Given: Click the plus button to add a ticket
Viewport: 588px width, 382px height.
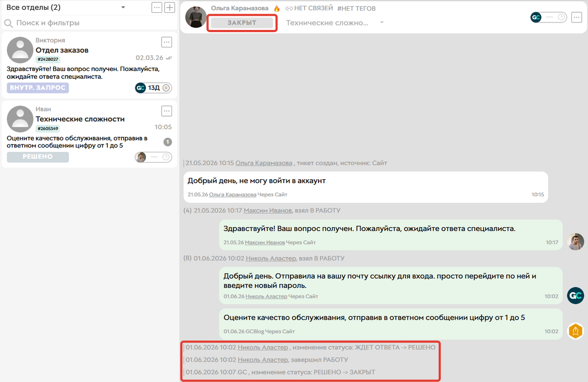Looking at the screenshot, I should point(170,7).
